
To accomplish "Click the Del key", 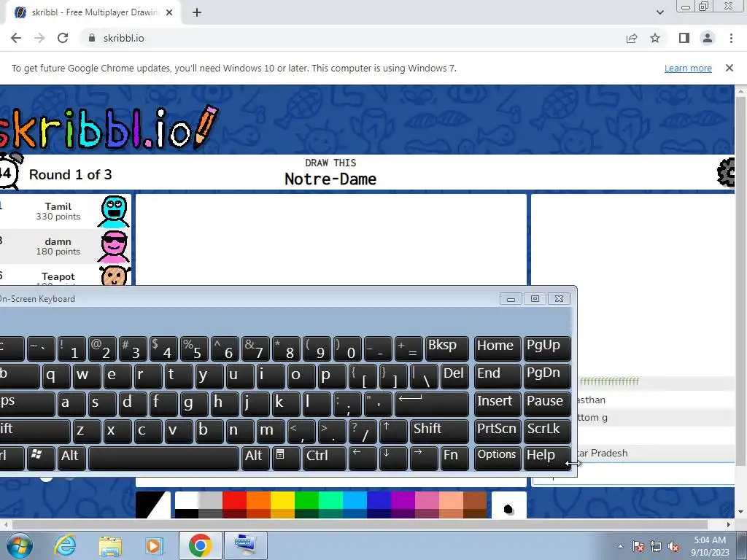I will click(x=454, y=376).
